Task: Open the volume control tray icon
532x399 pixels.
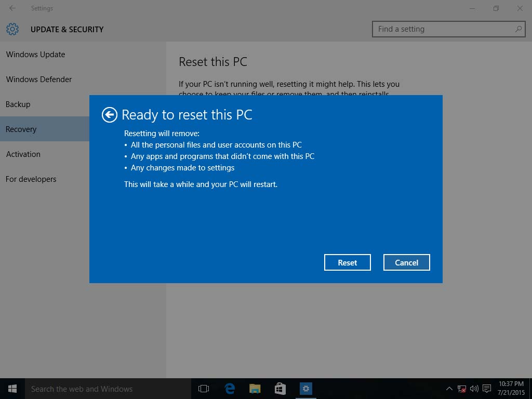Action: pos(474,389)
